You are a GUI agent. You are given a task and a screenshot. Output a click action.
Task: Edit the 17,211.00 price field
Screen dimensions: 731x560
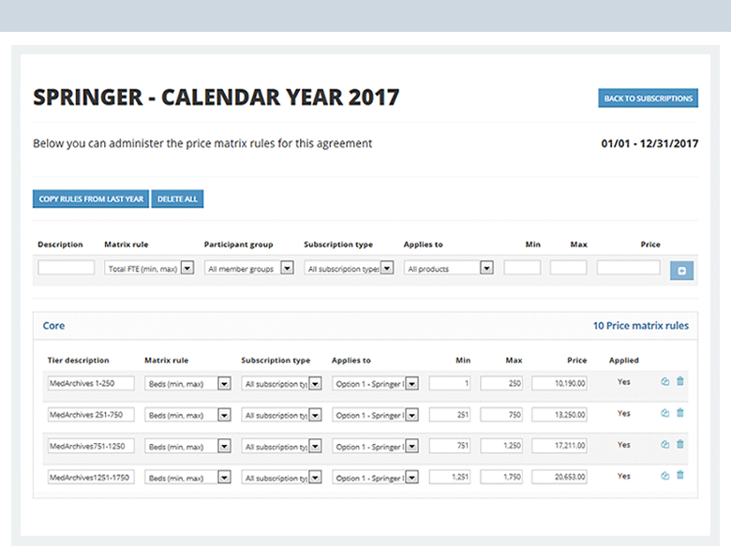(559, 446)
